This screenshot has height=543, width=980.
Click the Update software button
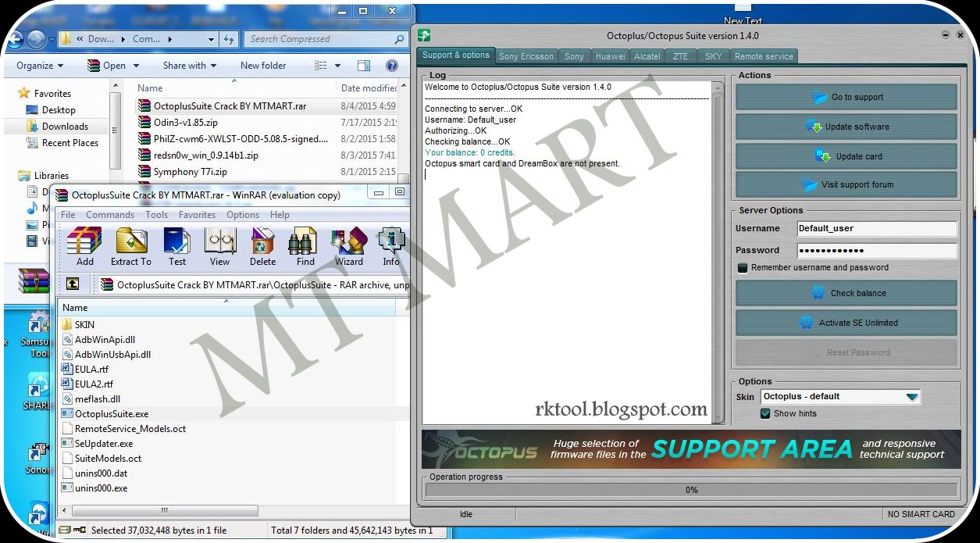point(846,127)
